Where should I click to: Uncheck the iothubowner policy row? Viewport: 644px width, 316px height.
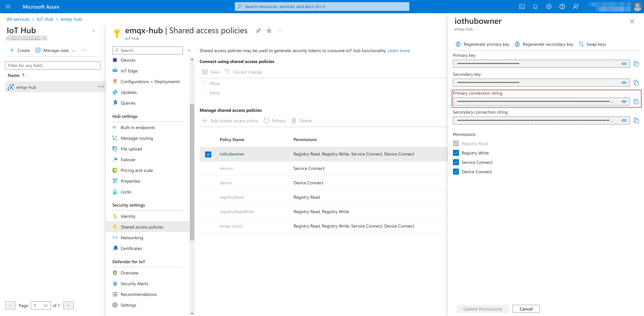click(x=208, y=154)
